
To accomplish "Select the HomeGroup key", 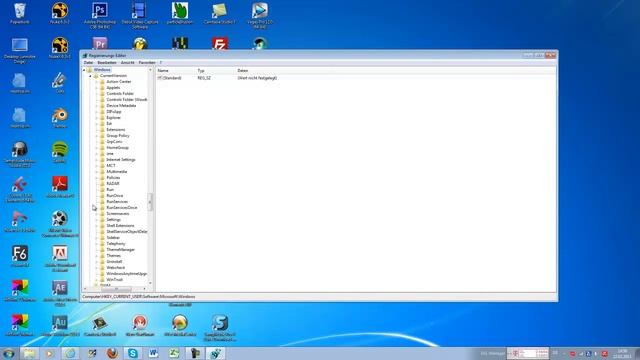I will [118, 148].
